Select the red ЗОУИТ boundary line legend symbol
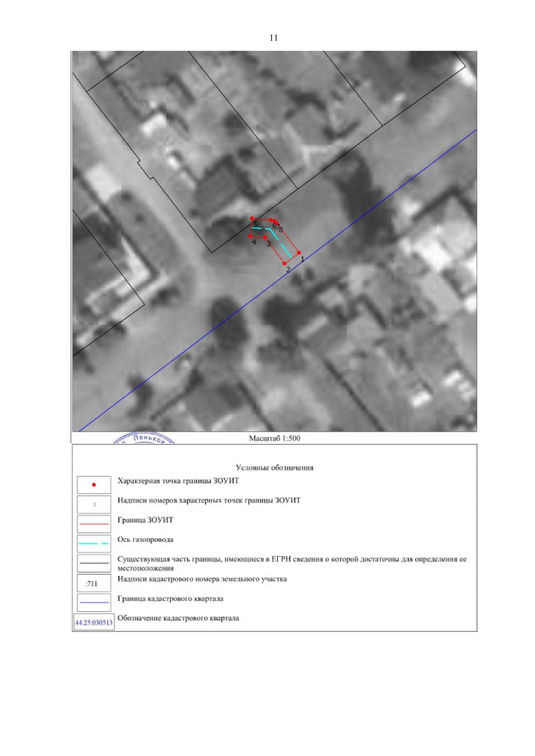 (x=94, y=524)
